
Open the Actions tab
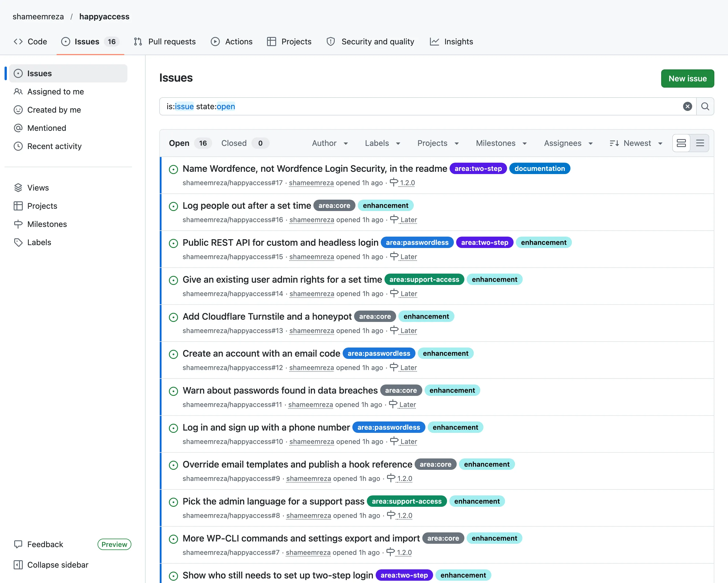(232, 42)
